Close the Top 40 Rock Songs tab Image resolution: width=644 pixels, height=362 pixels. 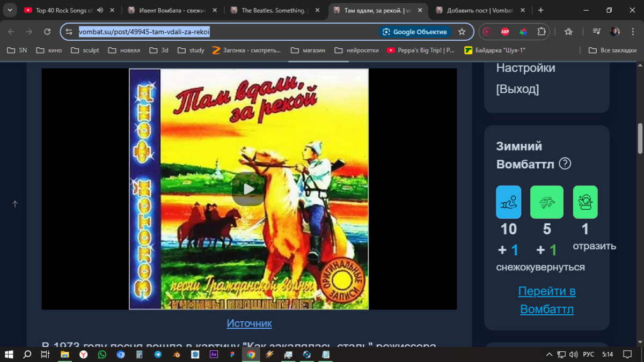112,10
